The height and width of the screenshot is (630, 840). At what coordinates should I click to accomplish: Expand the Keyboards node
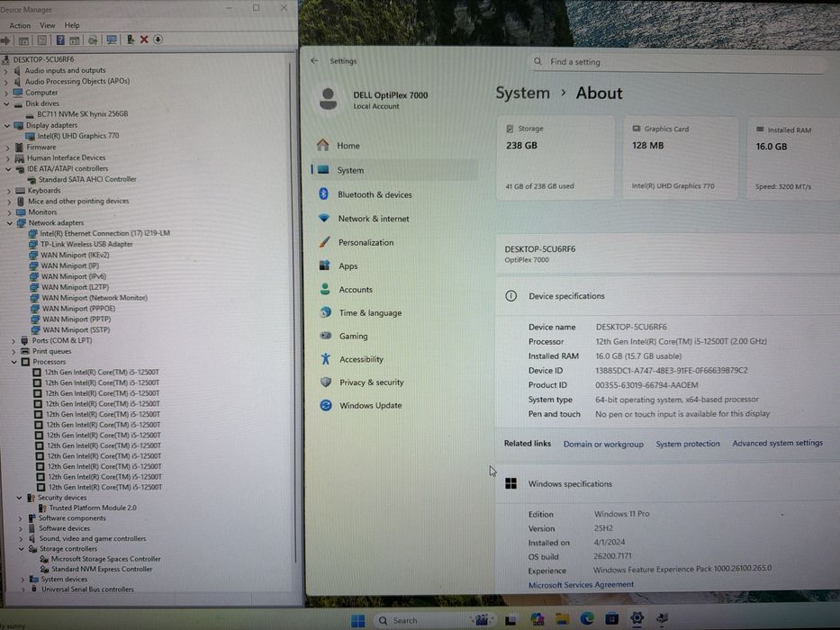(8, 191)
